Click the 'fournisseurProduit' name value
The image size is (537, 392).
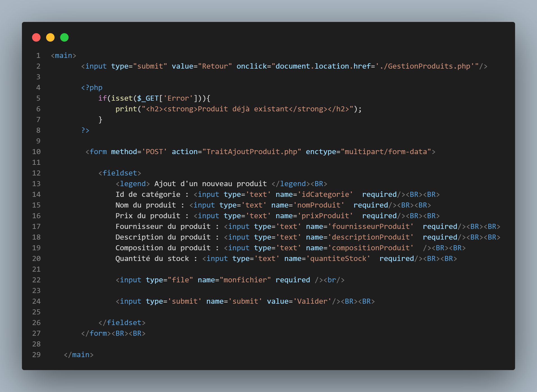371,227
